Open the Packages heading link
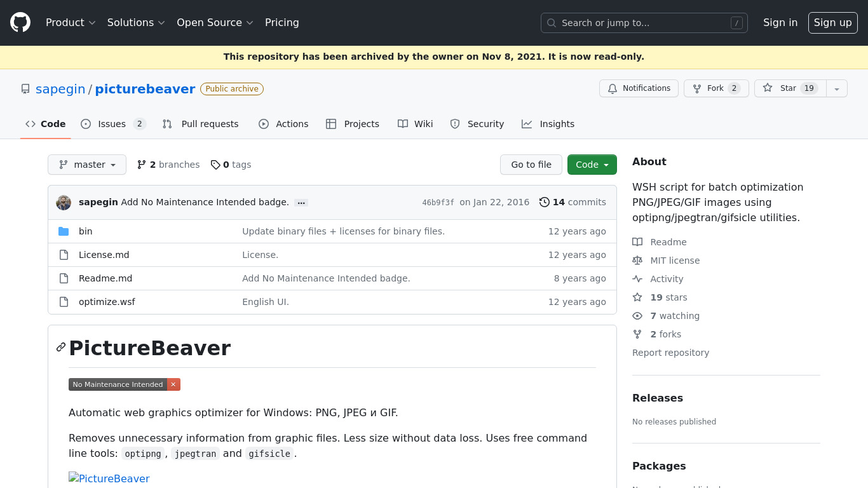The width and height of the screenshot is (868, 488). [659, 466]
